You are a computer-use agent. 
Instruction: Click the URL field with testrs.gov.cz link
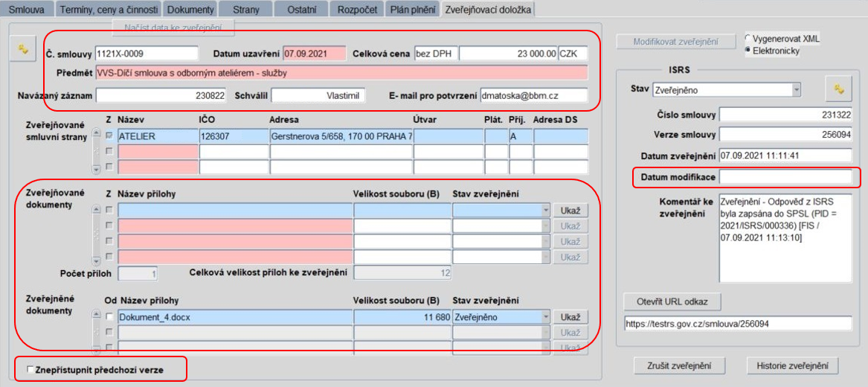pos(737,323)
